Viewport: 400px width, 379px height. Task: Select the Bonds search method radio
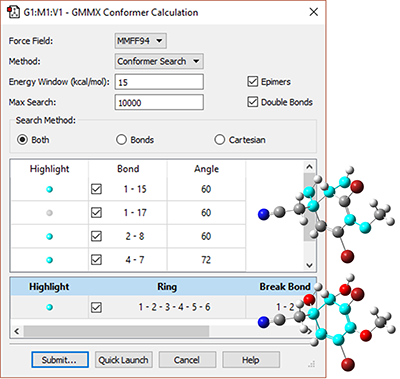(121, 140)
